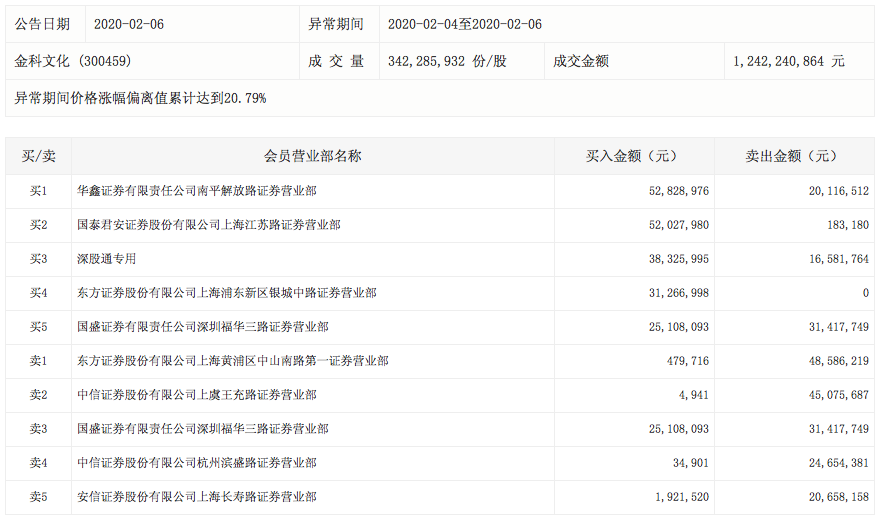This screenshot has height=517, width=885.
Task: Open the 中信证券上虞王充路 branch link
Action: 197,395
